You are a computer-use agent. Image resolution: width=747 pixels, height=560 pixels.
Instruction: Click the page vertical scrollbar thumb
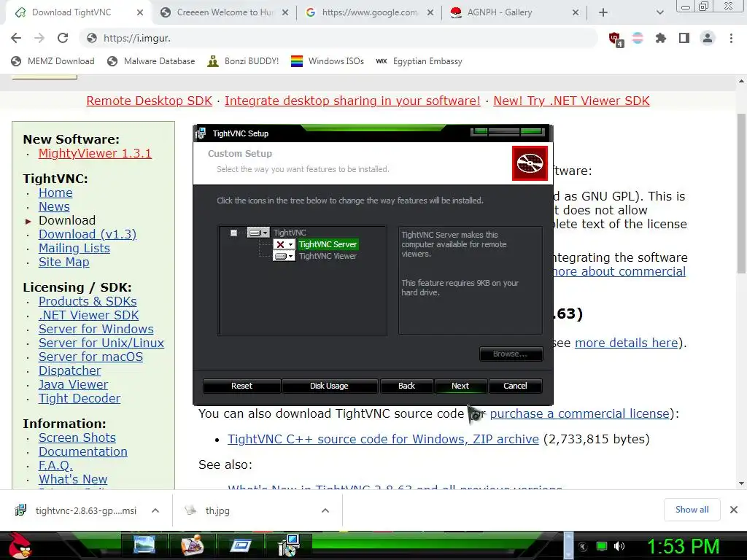(741, 192)
